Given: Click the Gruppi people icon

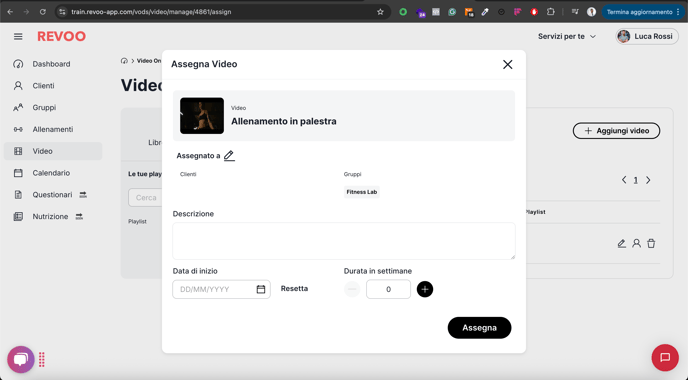Looking at the screenshot, I should point(18,108).
